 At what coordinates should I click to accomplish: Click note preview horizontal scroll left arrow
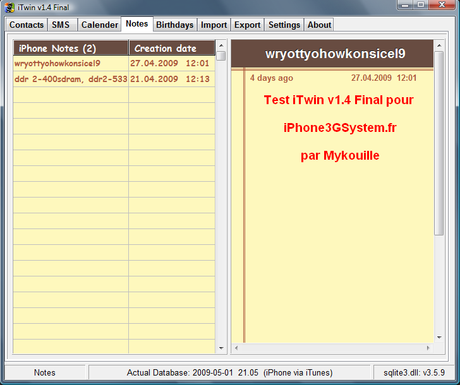point(236,348)
